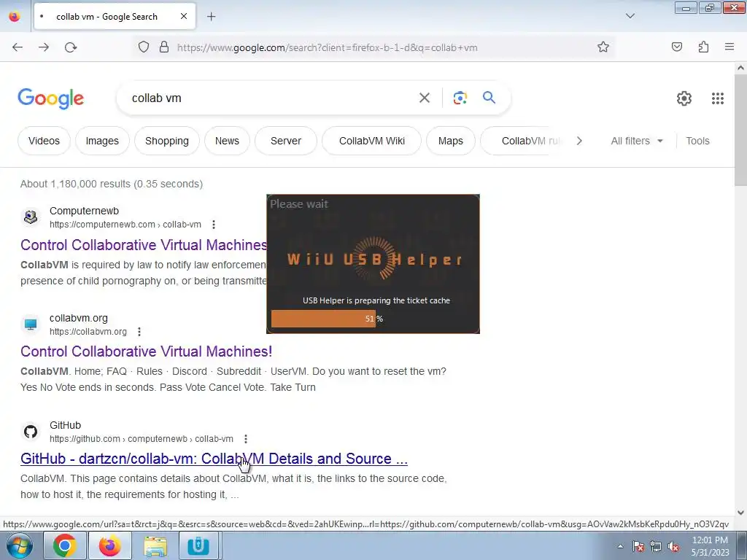Viewport: 747px width, 560px height.
Task: Show hidden system tray icons
Action: (620, 546)
